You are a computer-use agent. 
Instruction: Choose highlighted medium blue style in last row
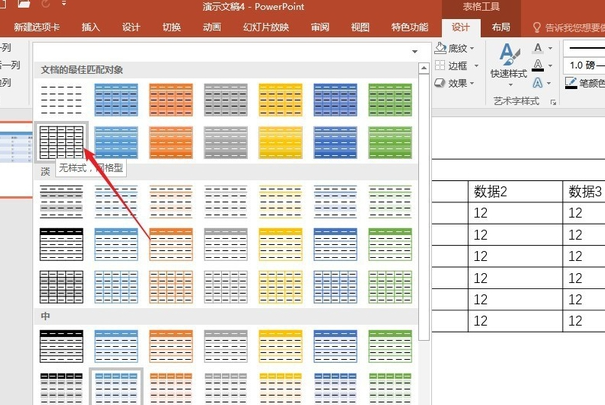coord(116,387)
